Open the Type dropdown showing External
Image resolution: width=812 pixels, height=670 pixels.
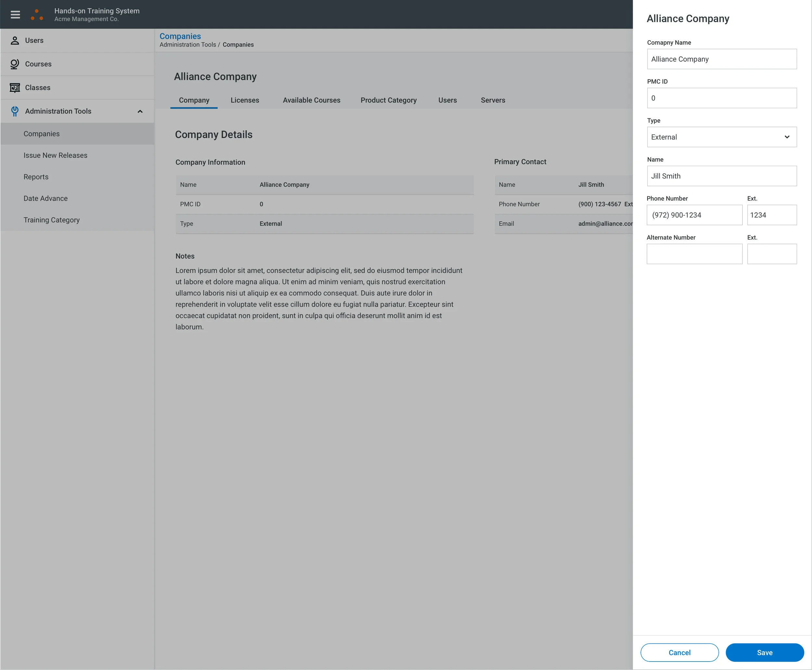pos(714,137)
